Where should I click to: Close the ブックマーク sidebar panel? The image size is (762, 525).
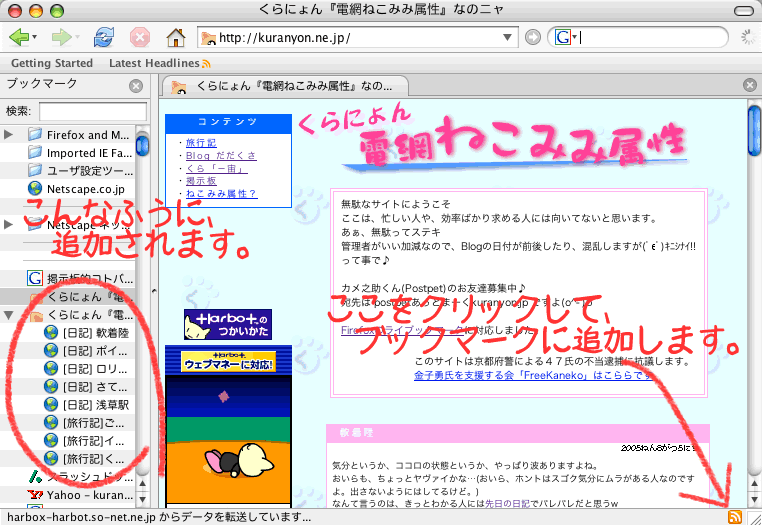[136, 85]
